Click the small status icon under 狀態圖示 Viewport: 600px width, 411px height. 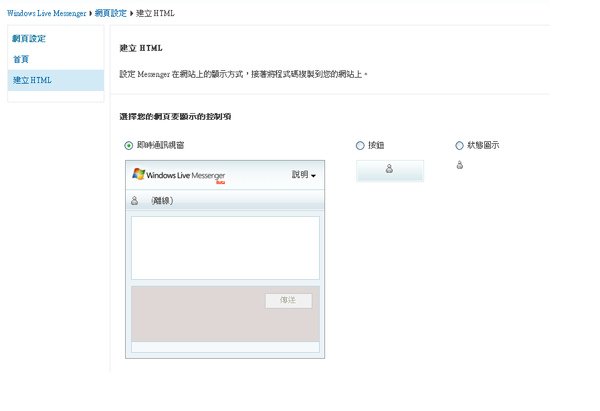(x=460, y=165)
